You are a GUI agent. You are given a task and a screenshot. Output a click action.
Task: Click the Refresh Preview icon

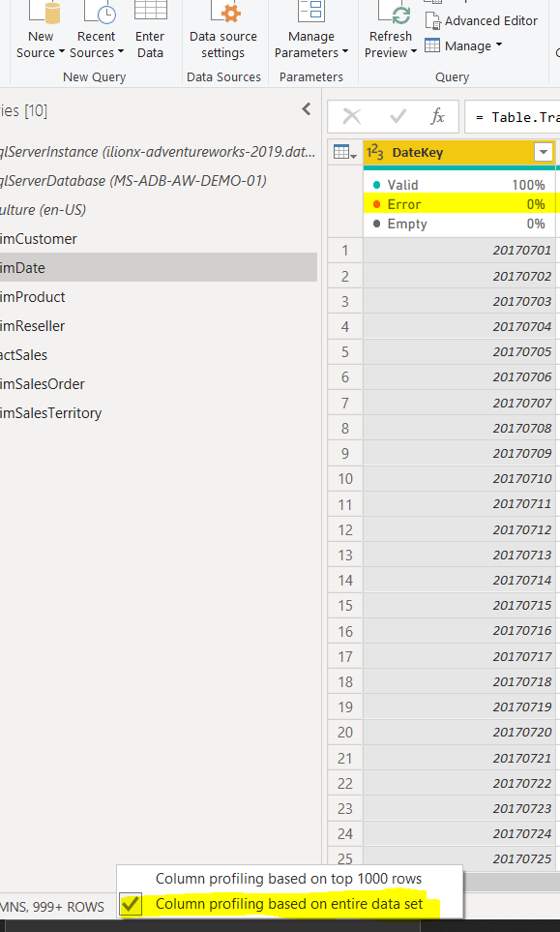[393, 12]
